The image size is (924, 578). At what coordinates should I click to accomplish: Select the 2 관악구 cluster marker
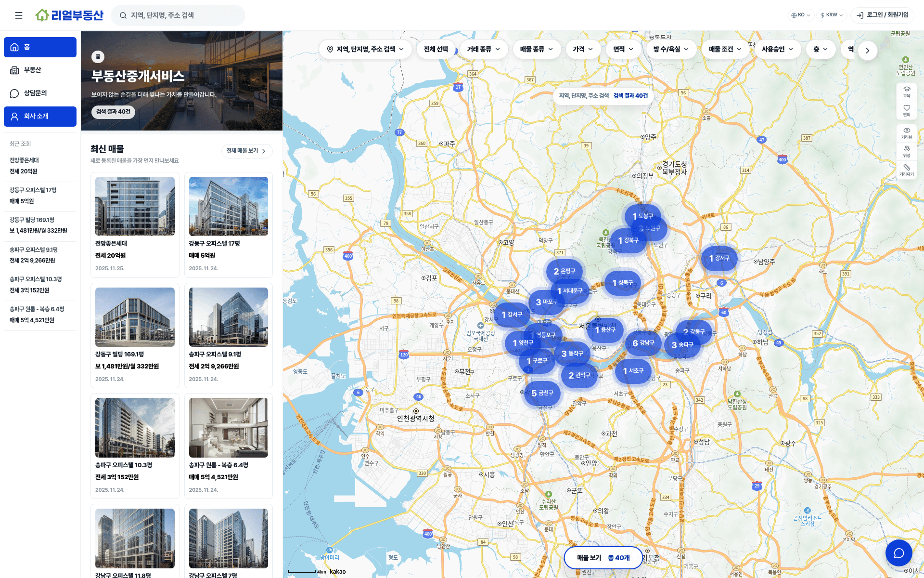click(579, 375)
